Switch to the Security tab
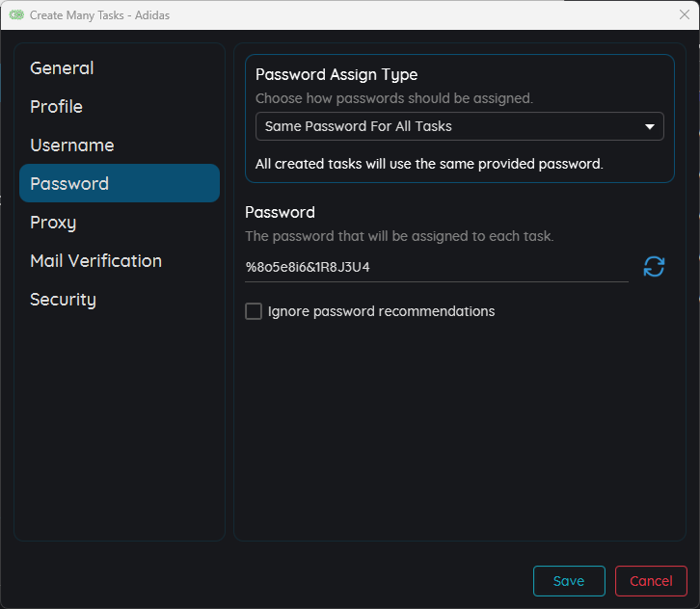This screenshot has width=700, height=609. [x=63, y=300]
